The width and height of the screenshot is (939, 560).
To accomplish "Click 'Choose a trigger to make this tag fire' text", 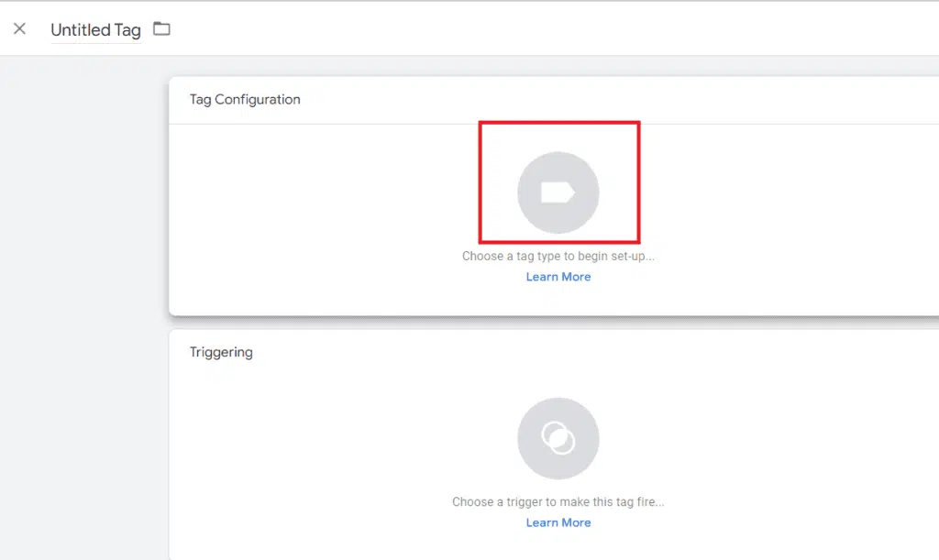I will tap(558, 502).
